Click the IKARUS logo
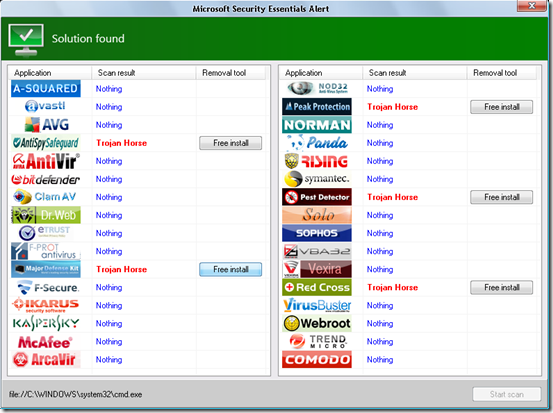The image size is (553, 413). [x=45, y=305]
